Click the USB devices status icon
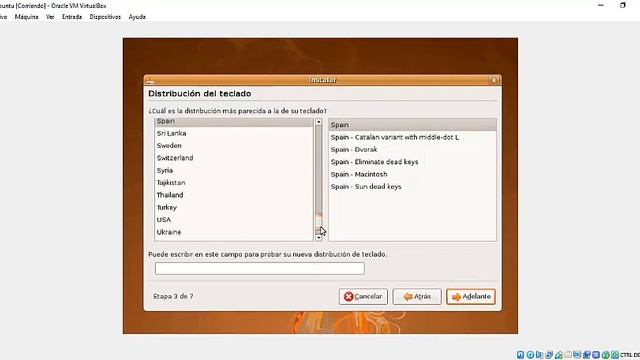This screenshot has width=640, height=360. (559, 355)
